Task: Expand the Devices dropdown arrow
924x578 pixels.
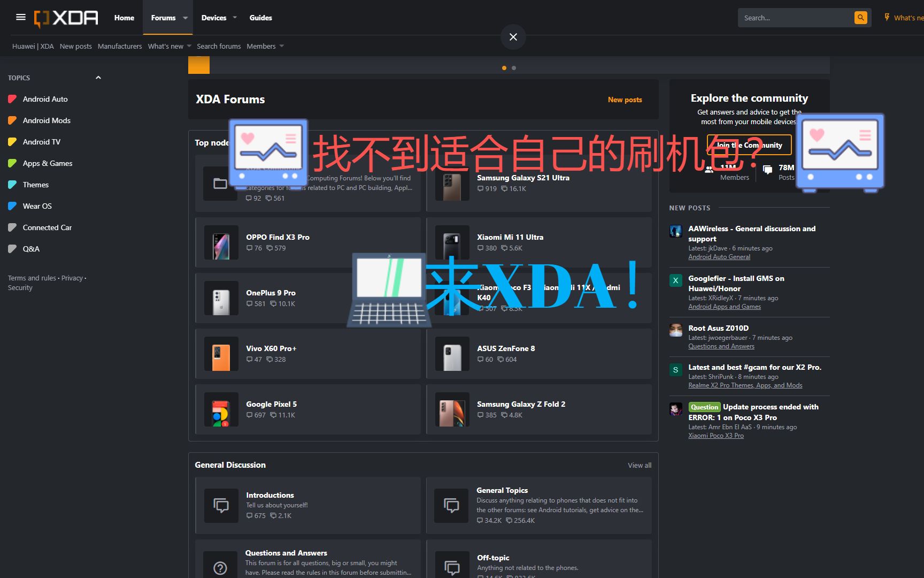Action: coord(235,18)
